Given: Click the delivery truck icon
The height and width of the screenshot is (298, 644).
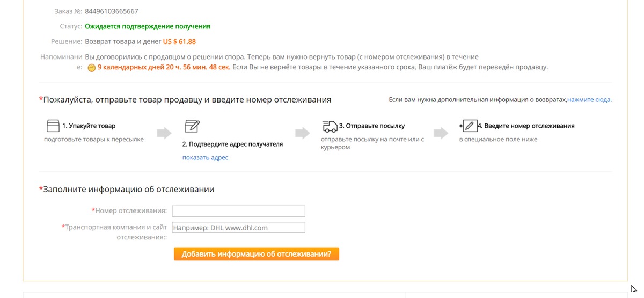Looking at the screenshot, I should pos(330,126).
